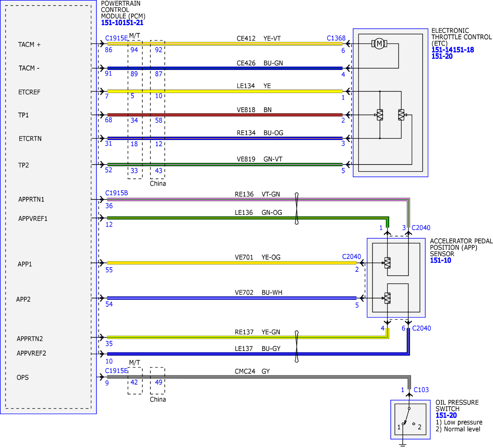
Task: Click pin number 91 on the TACM - line
Action: 108,73
